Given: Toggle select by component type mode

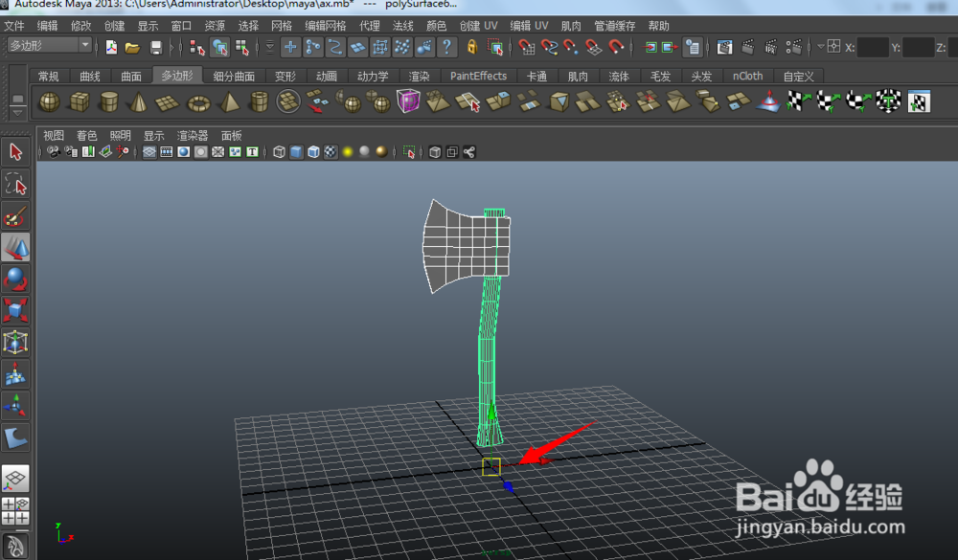Looking at the screenshot, I should click(242, 47).
